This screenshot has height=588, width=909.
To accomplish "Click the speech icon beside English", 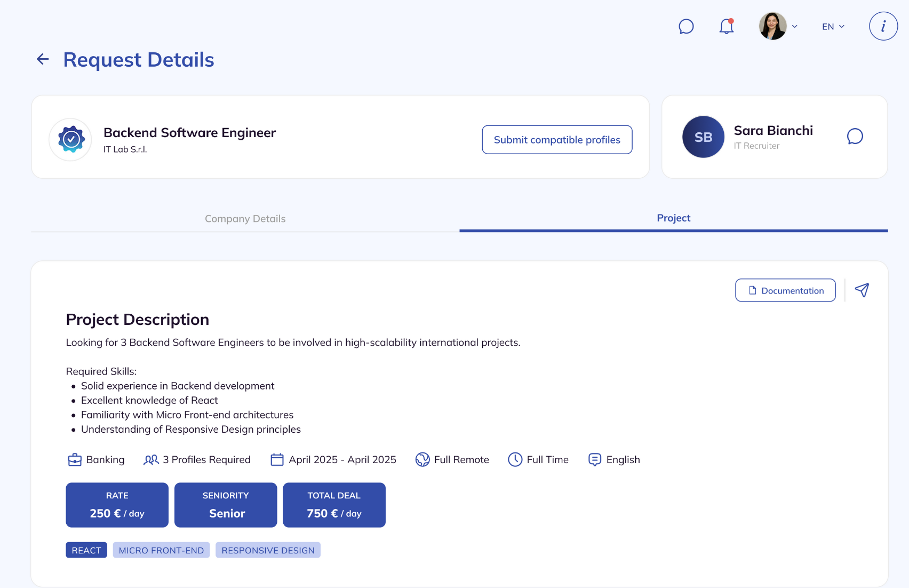I will 594,459.
